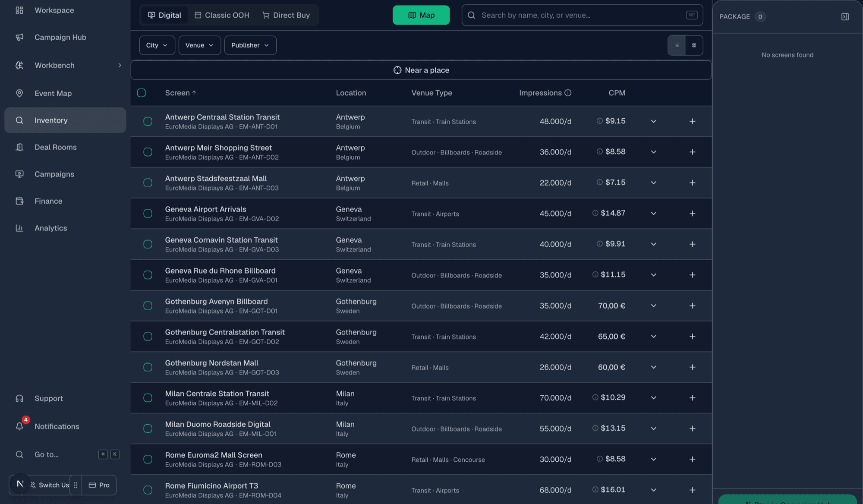Click the drag handle dots icon
This screenshot has width=863, height=504.
point(76,485)
